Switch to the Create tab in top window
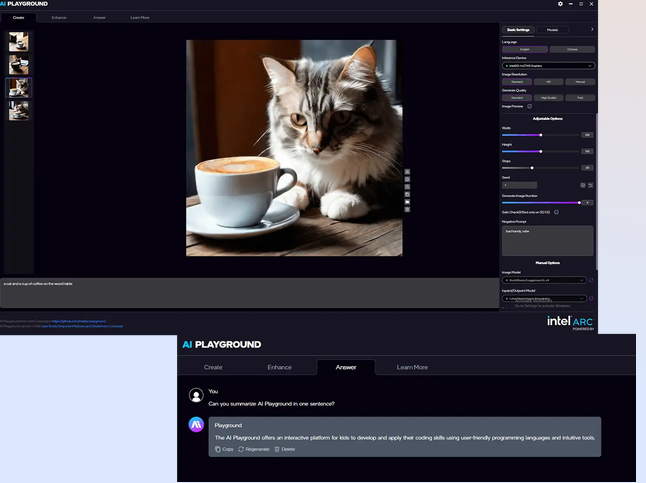Image resolution: width=646 pixels, height=483 pixels. [19, 18]
